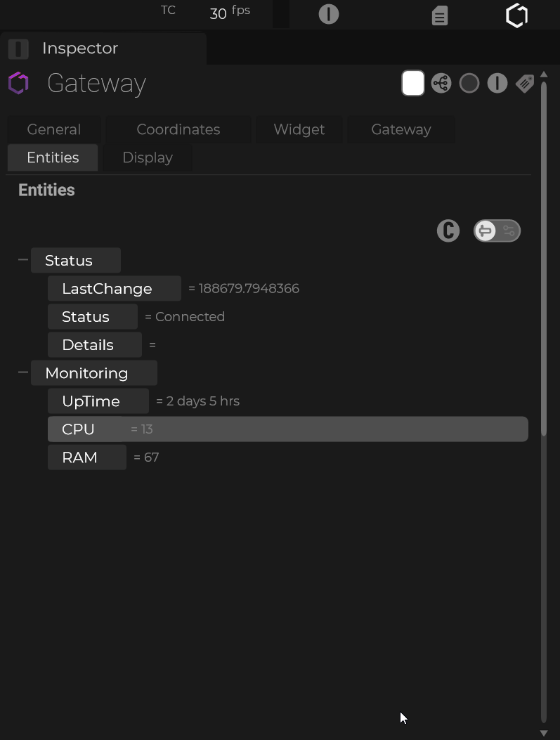Select the Widget tab

pos(299,129)
